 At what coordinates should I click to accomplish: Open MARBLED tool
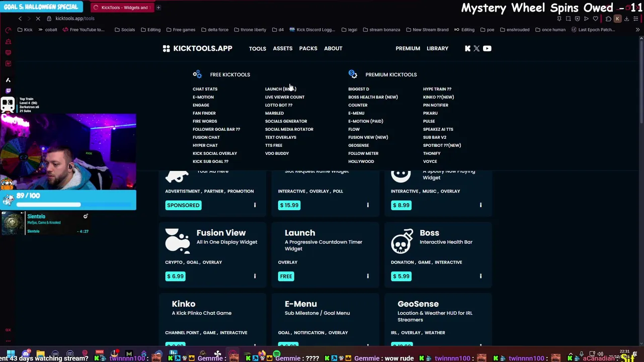coord(274,113)
